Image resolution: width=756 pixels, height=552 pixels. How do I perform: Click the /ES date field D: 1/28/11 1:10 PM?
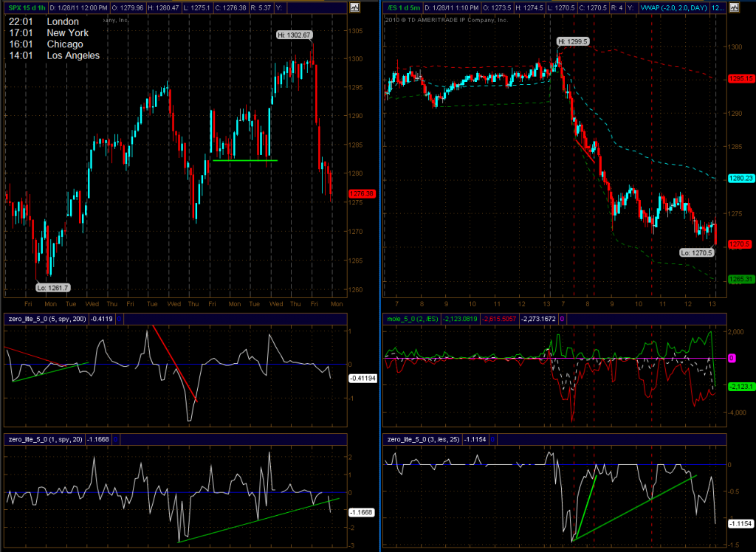(453, 7)
